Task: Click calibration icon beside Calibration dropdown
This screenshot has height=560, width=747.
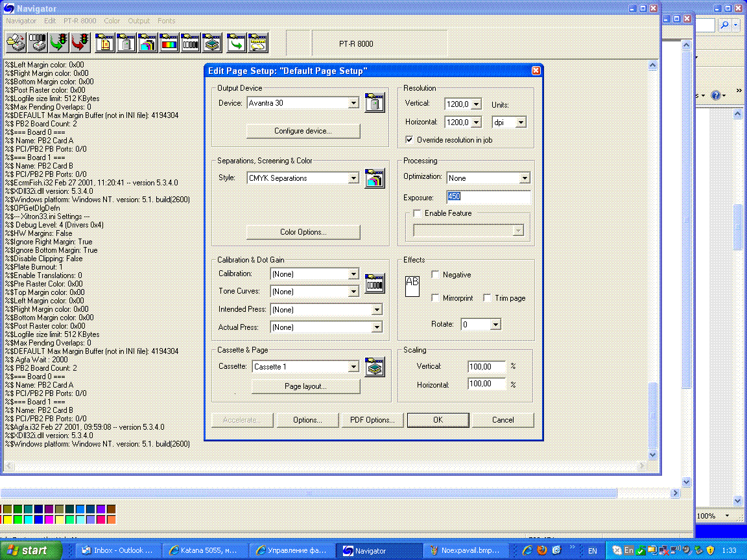Action: [374, 283]
